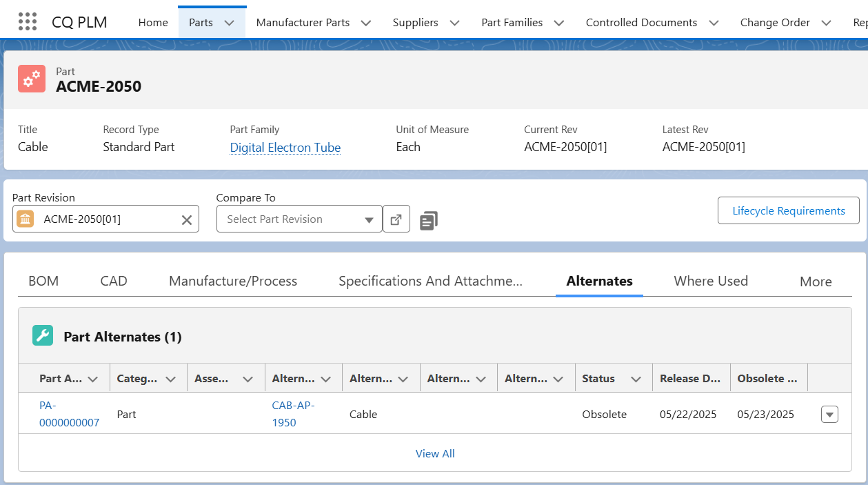Click the Part Alternates wrench icon
Screen dimensions: 868x485
(43, 336)
